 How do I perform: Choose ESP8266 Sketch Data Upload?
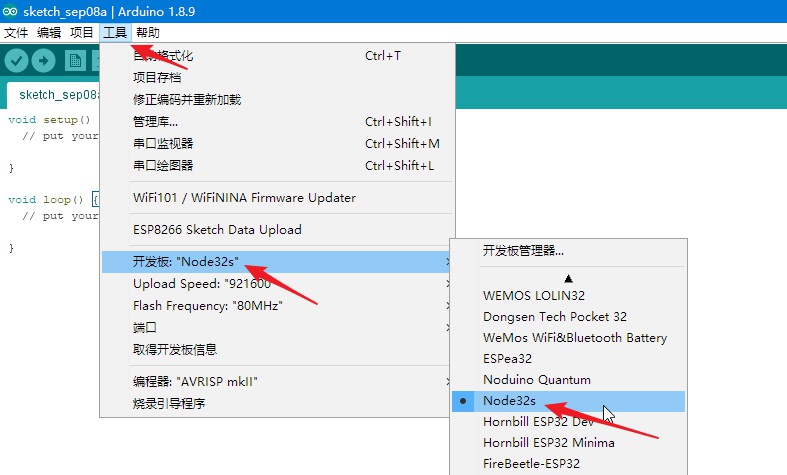point(277,229)
